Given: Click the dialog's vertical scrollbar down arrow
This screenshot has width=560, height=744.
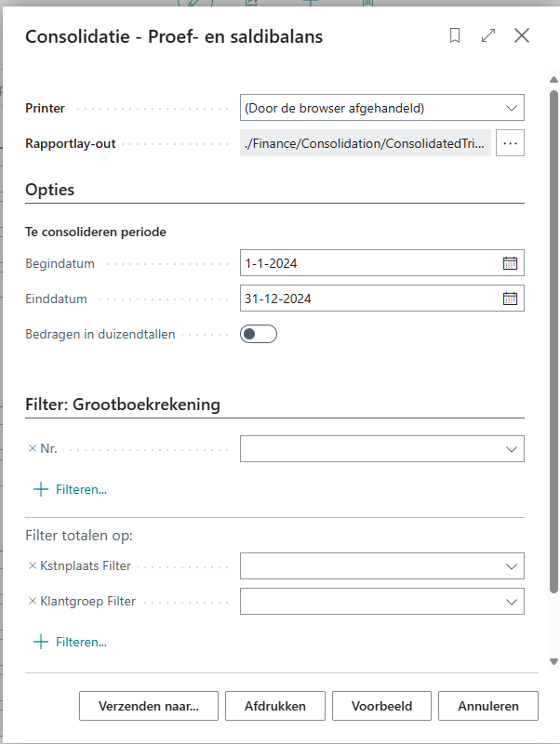Looking at the screenshot, I should 553,661.
